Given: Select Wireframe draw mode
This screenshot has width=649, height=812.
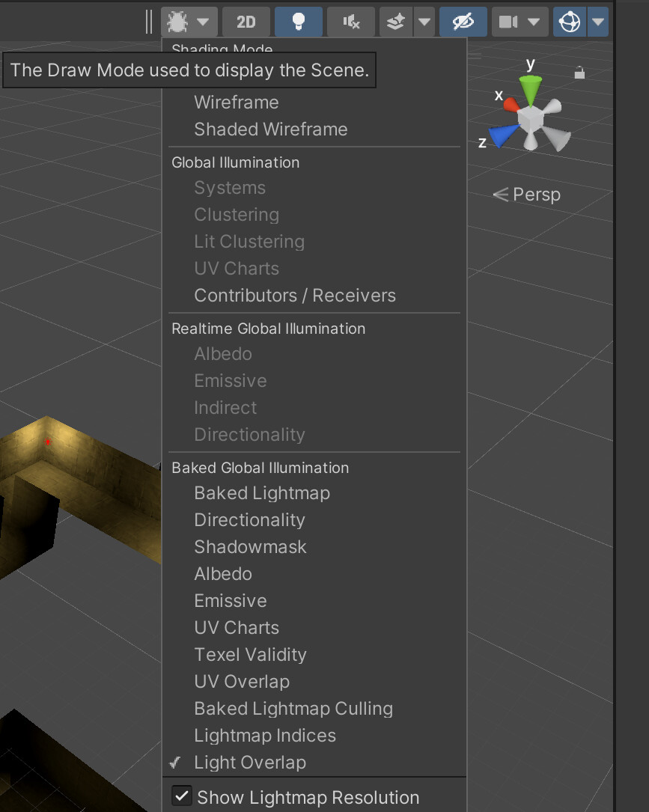Looking at the screenshot, I should (x=236, y=102).
